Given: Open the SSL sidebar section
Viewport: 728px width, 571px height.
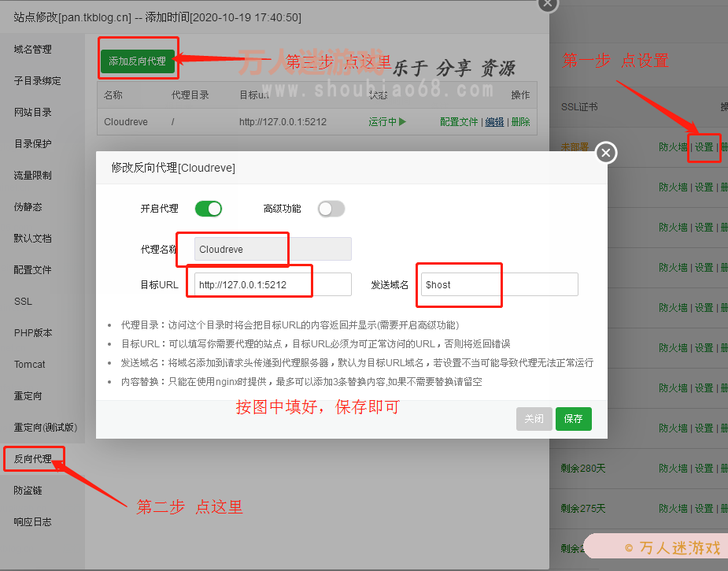Looking at the screenshot, I should pyautogui.click(x=23, y=301).
